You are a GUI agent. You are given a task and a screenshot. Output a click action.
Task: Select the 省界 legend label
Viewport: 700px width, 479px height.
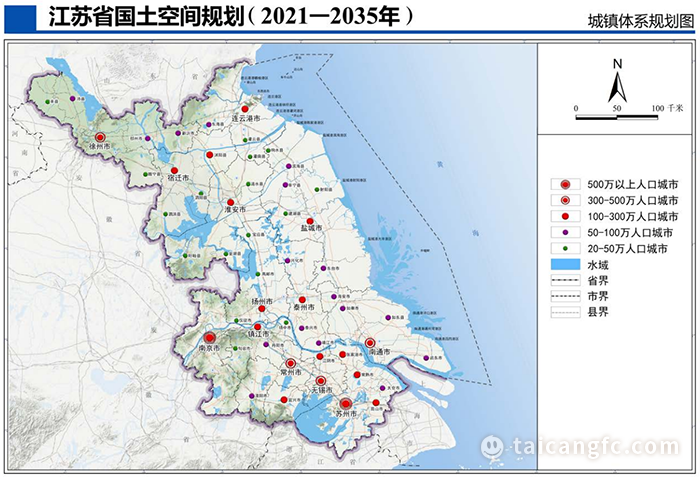(598, 281)
